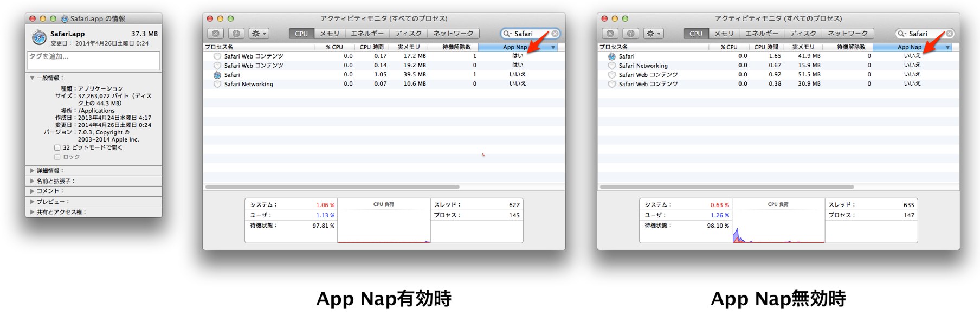Expand the 詳細情報 section
The height and width of the screenshot is (315, 980).
pos(32,171)
